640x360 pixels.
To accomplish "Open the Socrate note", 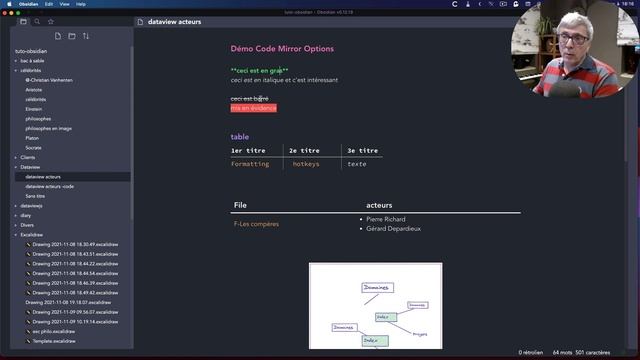I will 33,148.
